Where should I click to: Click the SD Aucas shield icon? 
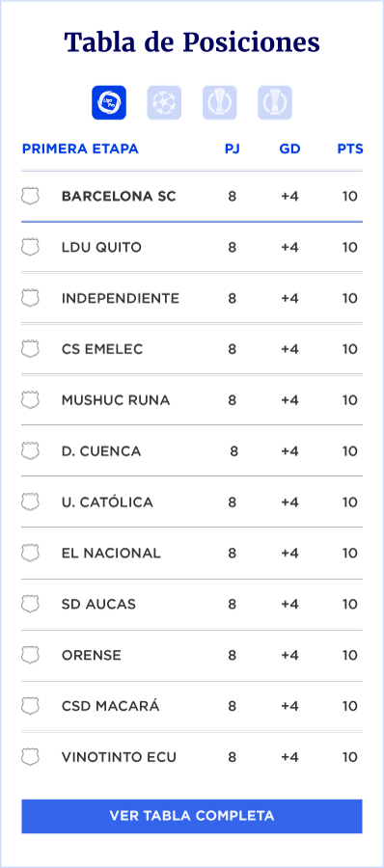point(31,604)
